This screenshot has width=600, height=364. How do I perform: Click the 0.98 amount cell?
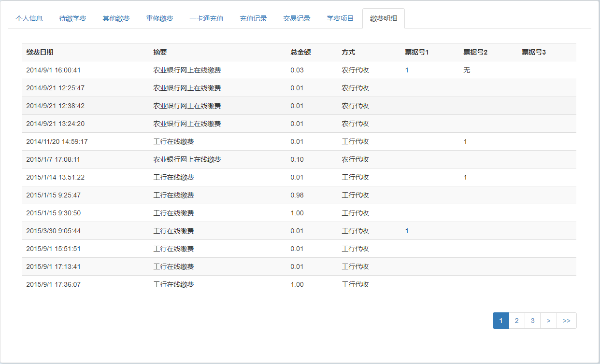tap(297, 195)
